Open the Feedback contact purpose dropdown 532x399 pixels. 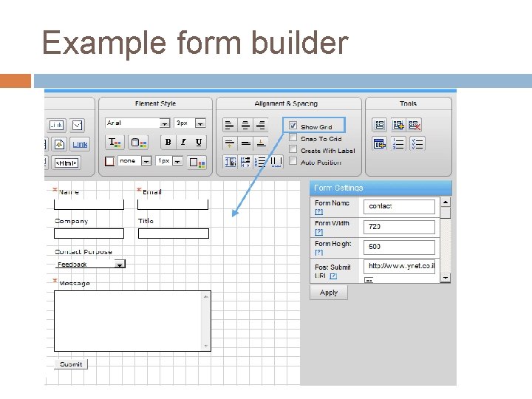[120, 265]
